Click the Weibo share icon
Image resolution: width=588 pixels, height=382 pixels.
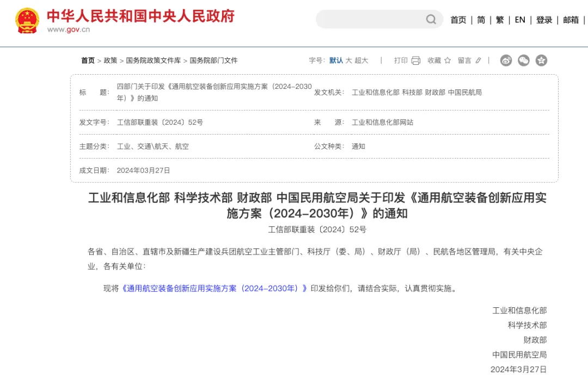click(506, 60)
